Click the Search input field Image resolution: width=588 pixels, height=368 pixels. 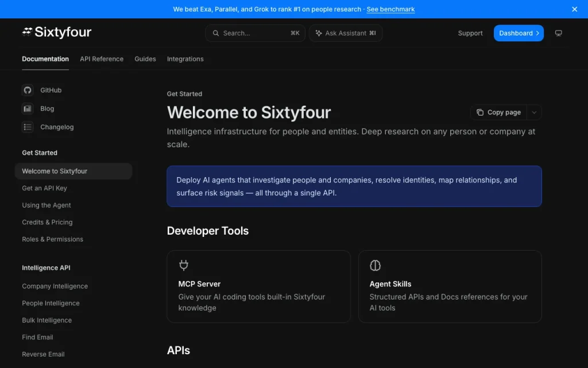coord(255,33)
